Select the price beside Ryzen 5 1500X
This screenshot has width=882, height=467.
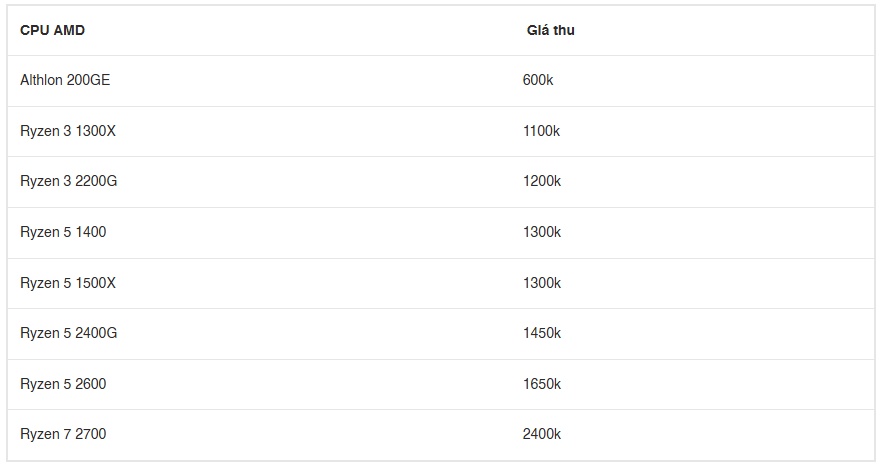(542, 283)
